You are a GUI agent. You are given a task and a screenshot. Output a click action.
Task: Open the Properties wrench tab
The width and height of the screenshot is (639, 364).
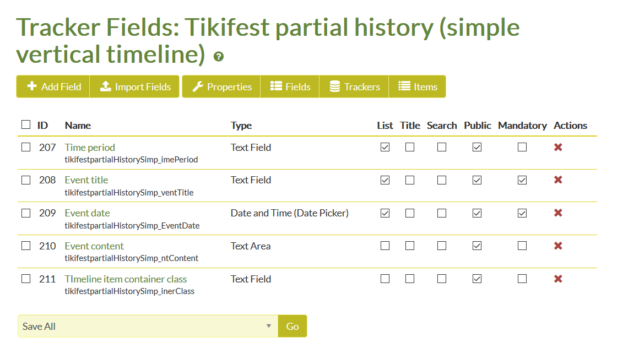coord(221,86)
